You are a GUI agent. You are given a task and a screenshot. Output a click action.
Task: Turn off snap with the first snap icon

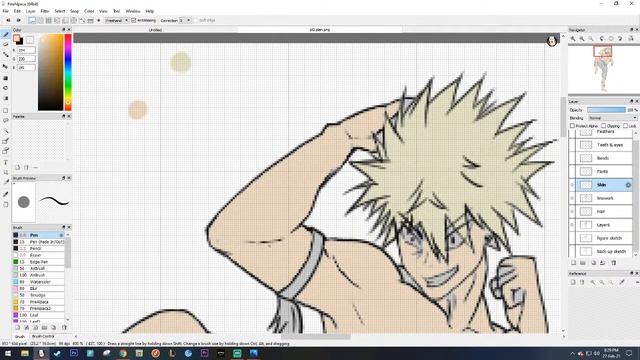[32, 20]
